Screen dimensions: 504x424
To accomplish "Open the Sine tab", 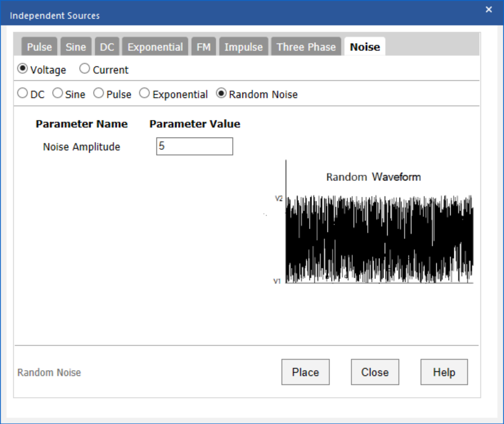I will click(76, 47).
